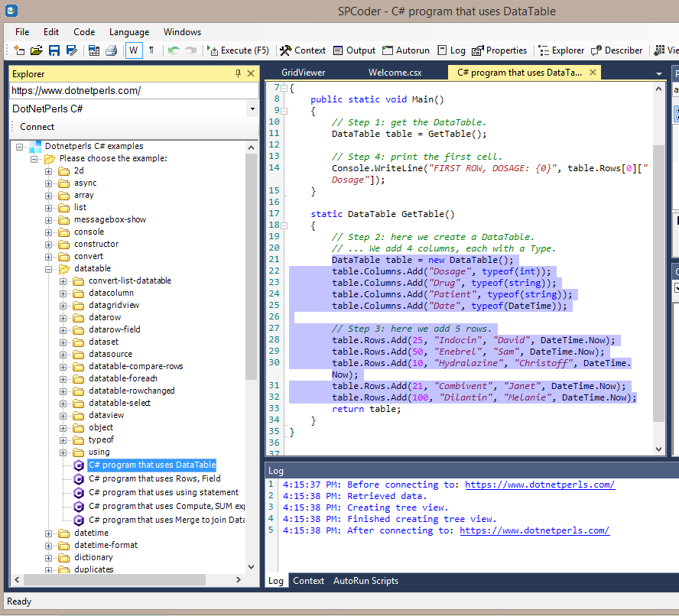Image resolution: width=679 pixels, height=616 pixels.
Task: Close the Explorer panel
Action: pyautogui.click(x=251, y=73)
